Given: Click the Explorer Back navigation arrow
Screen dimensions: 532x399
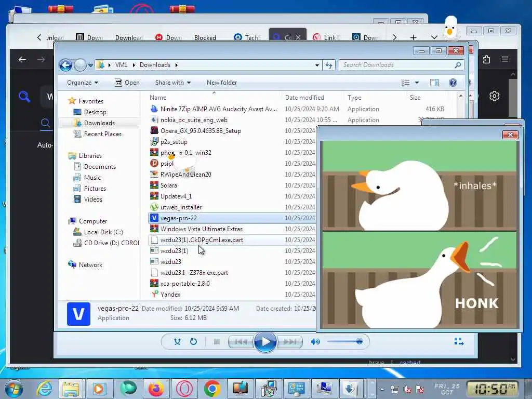Looking at the screenshot, I should tap(65, 65).
